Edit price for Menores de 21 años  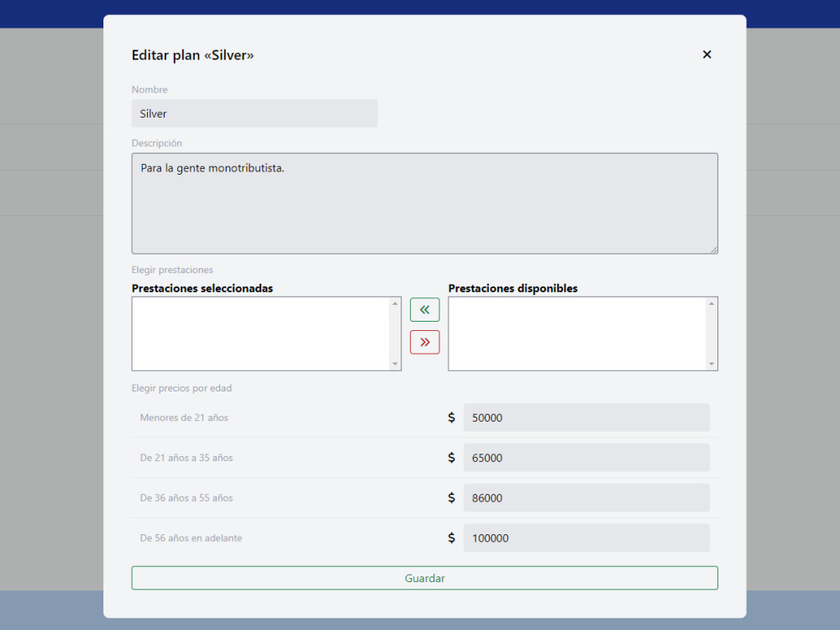tap(586, 417)
